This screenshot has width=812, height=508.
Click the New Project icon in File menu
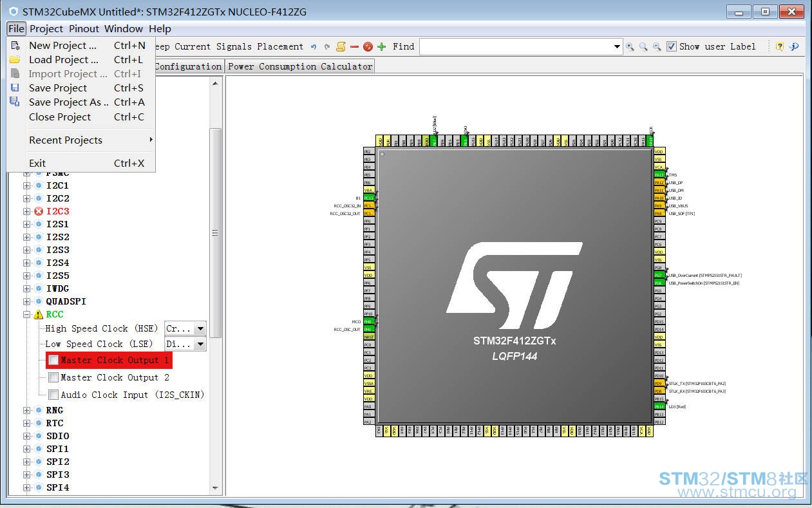click(15, 46)
